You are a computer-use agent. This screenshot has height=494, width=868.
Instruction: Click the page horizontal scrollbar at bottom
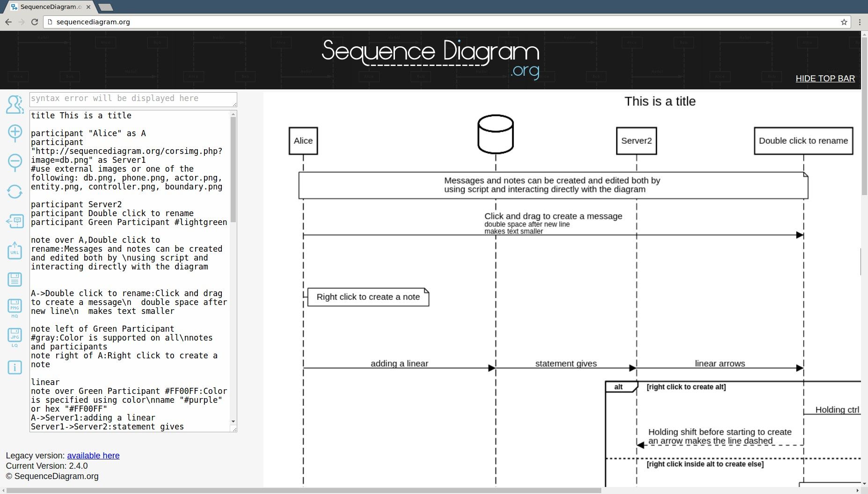pos(304,491)
